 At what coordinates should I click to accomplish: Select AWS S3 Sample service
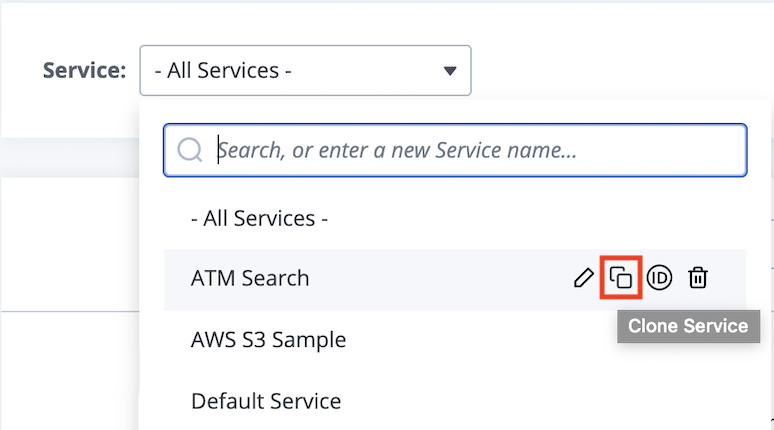click(269, 340)
